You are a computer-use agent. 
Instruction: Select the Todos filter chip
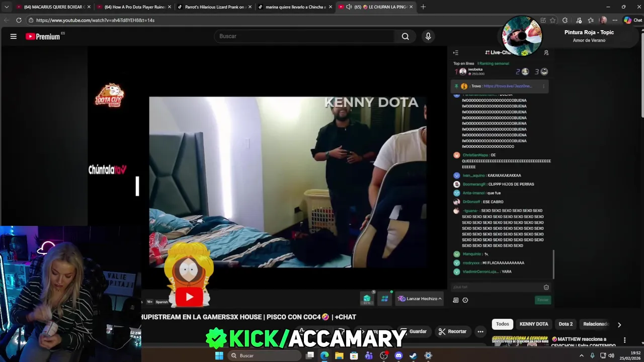pos(503,324)
